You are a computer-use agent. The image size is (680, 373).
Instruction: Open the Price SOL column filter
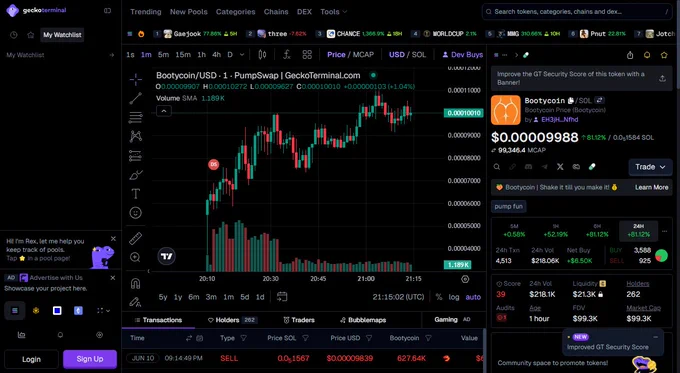point(305,338)
